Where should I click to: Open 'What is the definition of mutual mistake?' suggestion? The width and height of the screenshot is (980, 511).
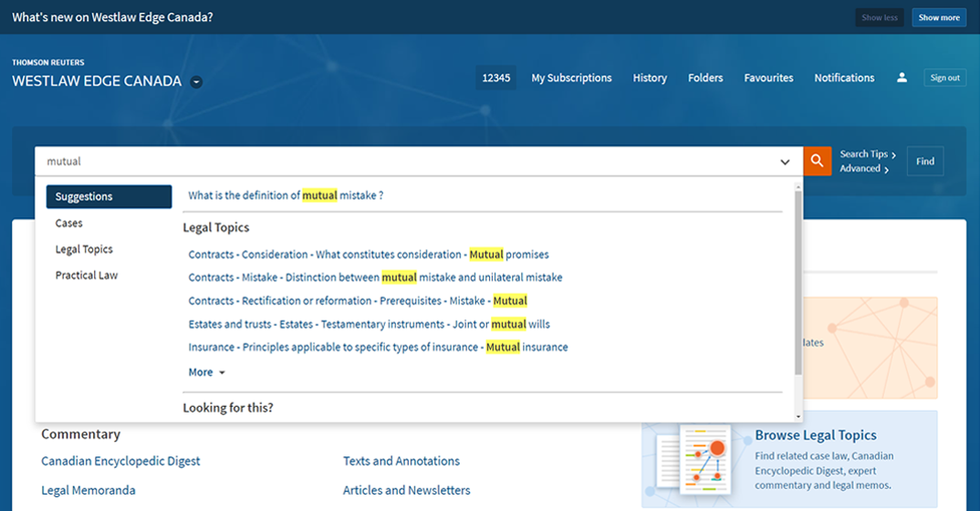(x=286, y=195)
